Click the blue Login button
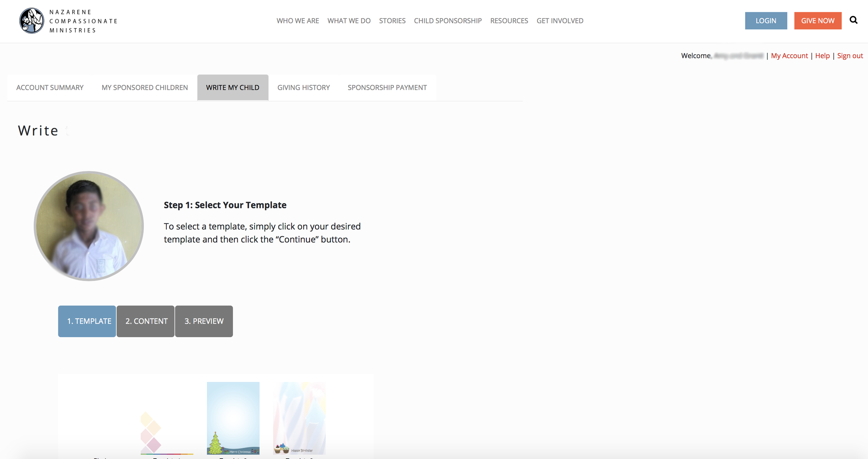Image resolution: width=868 pixels, height=459 pixels. pyautogui.click(x=766, y=21)
